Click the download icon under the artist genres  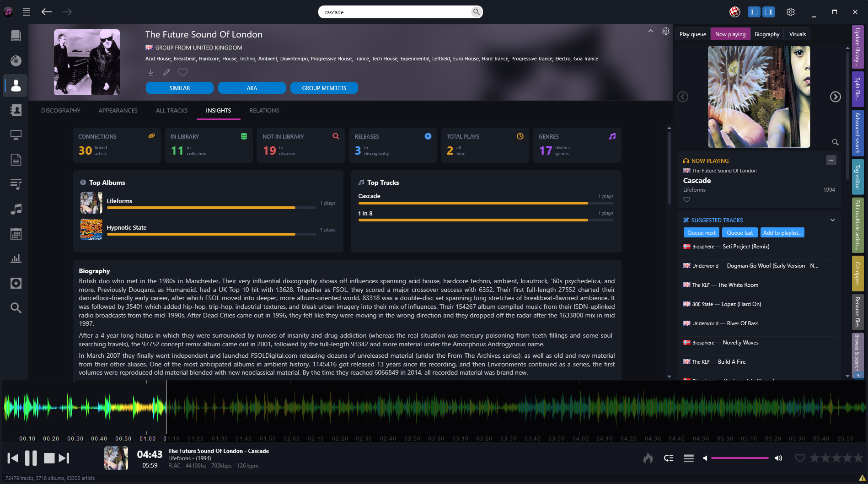pos(150,72)
